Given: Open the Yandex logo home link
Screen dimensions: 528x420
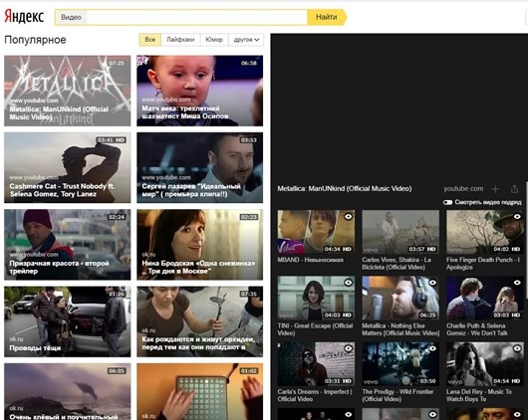Looking at the screenshot, I should 24,17.
